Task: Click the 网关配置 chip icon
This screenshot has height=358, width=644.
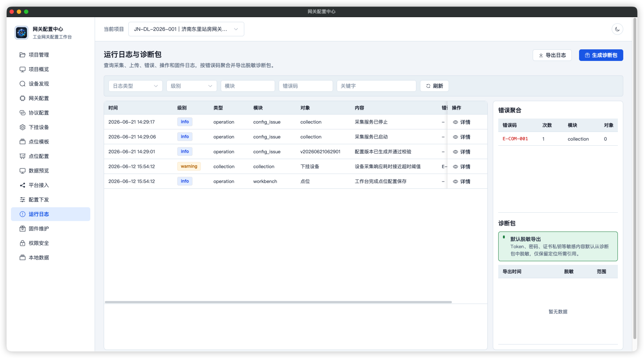Action: click(x=22, y=98)
